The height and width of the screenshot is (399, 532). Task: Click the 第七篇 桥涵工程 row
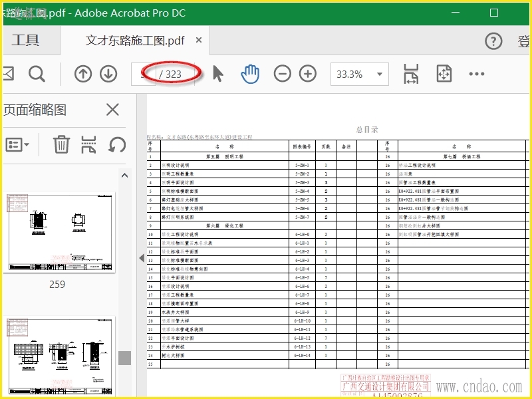click(462, 157)
